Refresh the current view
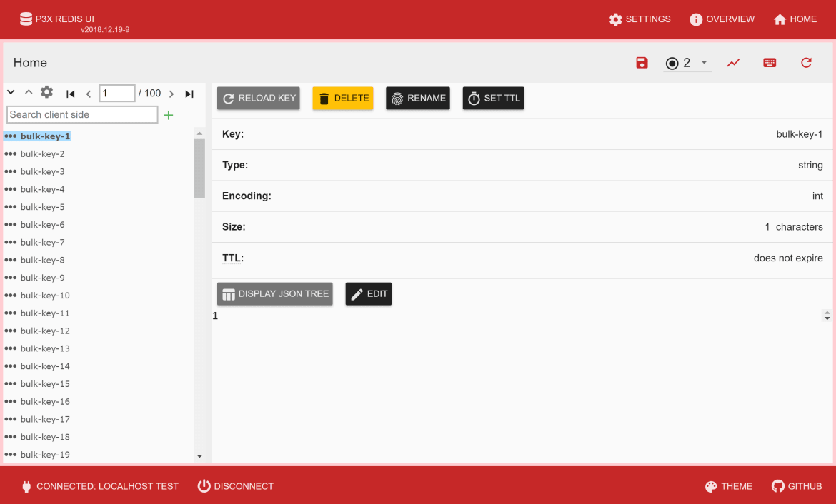The image size is (836, 504). coord(806,63)
